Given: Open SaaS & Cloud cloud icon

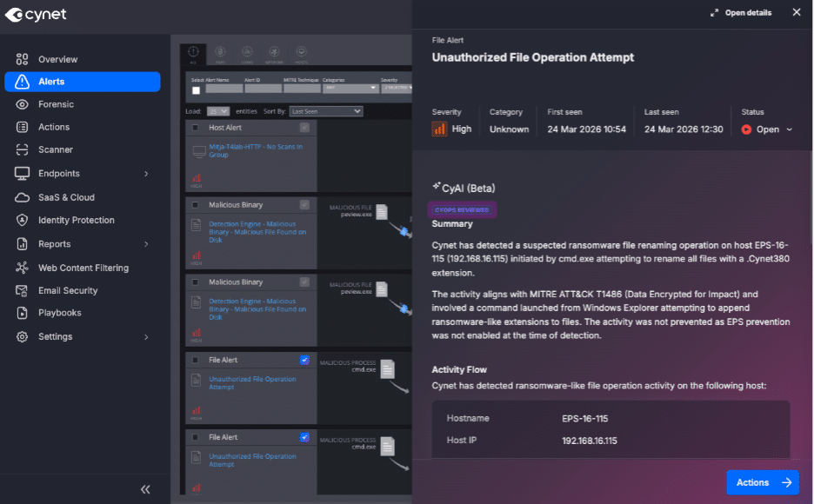Looking at the screenshot, I should (x=23, y=197).
